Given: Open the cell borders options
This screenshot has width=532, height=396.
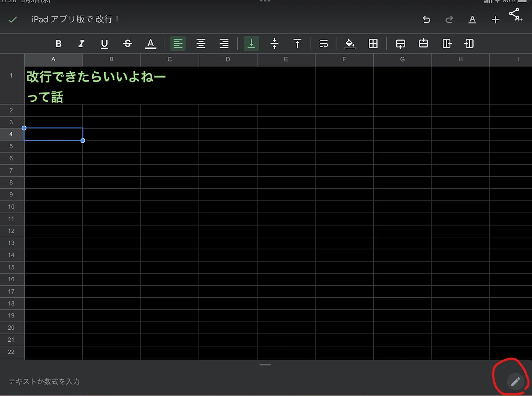Looking at the screenshot, I should pos(373,44).
